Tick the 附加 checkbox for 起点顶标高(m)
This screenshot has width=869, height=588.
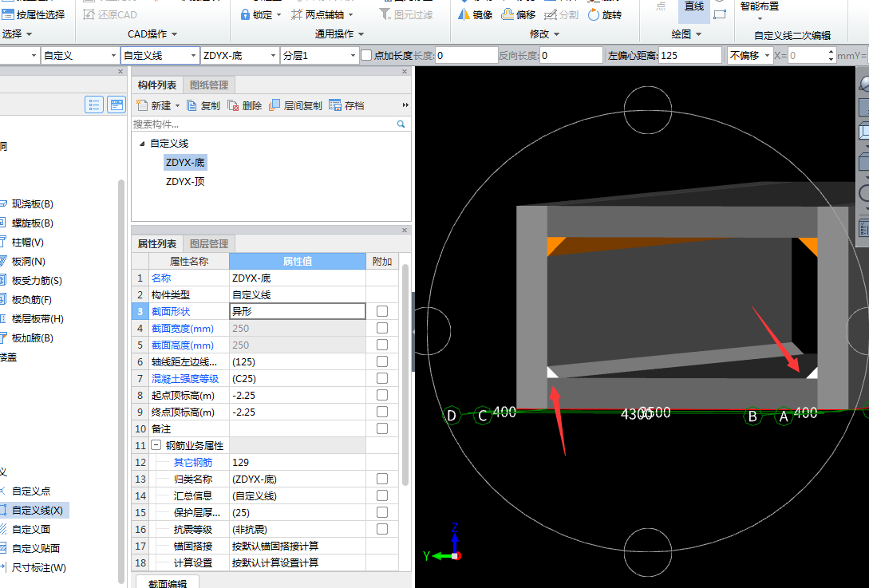382,395
